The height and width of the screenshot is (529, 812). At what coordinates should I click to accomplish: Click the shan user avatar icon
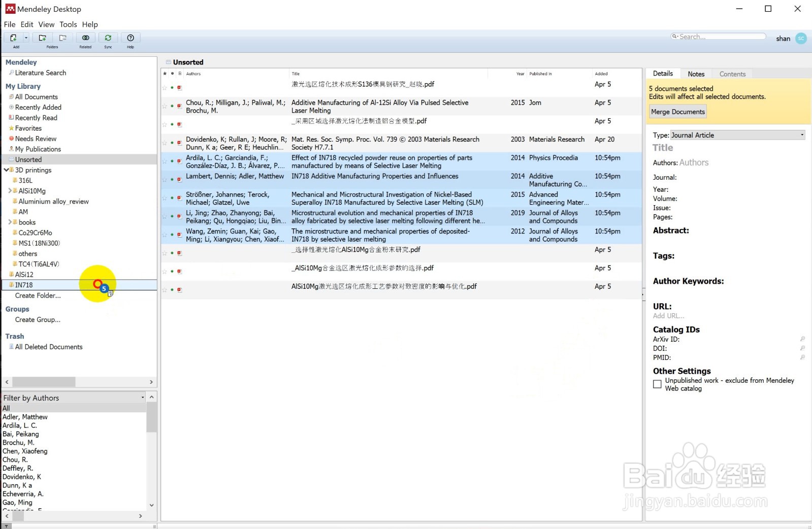pyautogui.click(x=801, y=38)
